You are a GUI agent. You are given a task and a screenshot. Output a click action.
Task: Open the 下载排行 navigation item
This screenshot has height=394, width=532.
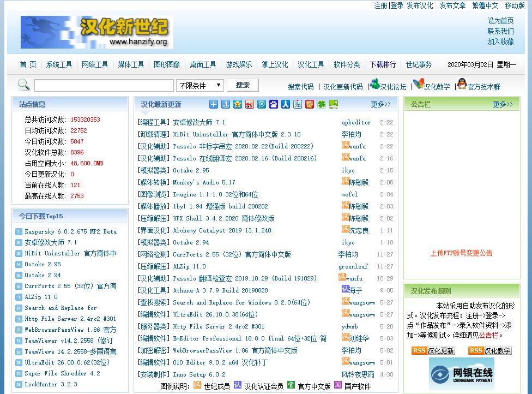click(383, 64)
